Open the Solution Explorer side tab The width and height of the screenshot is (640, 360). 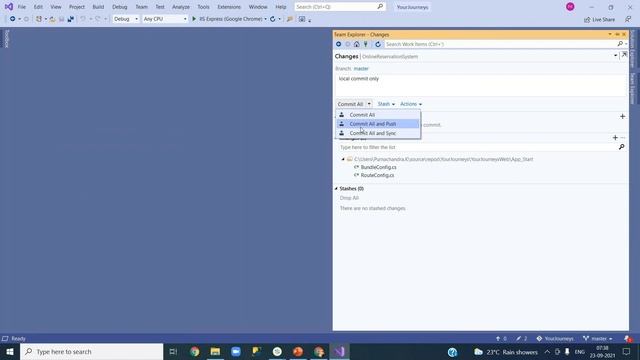(x=633, y=49)
